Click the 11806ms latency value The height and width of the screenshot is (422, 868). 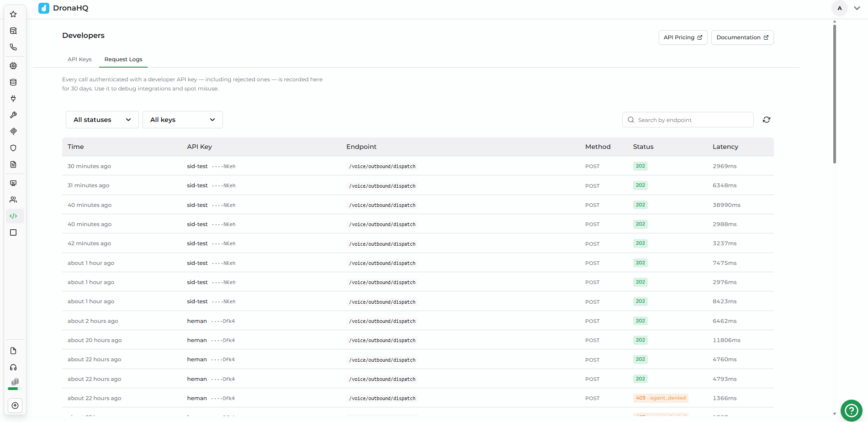pos(726,340)
